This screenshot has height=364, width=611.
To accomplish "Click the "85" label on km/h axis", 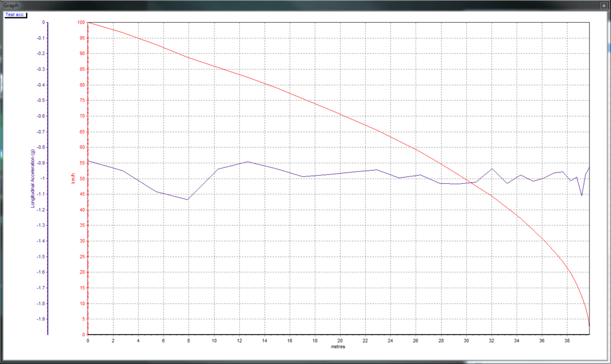I will click(82, 70).
